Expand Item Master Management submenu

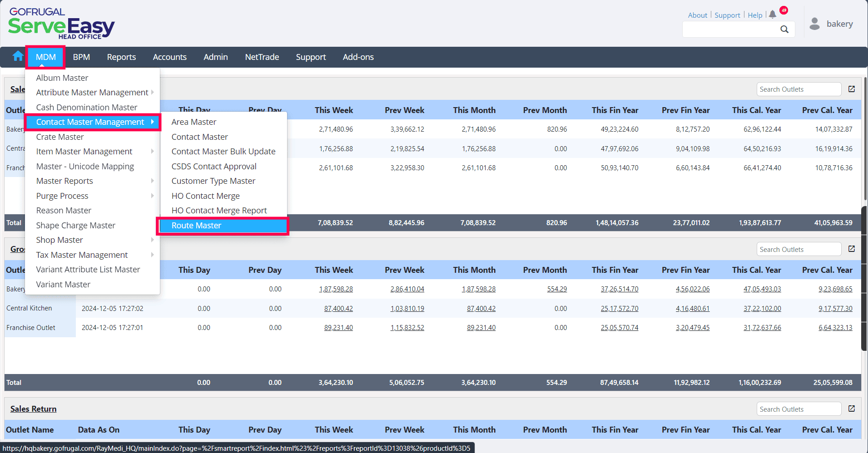84,152
